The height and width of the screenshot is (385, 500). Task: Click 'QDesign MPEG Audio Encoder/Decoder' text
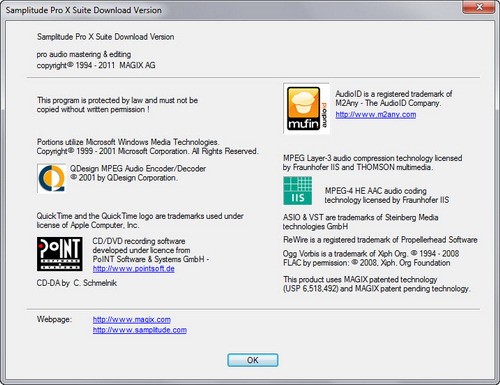pyautogui.click(x=138, y=169)
